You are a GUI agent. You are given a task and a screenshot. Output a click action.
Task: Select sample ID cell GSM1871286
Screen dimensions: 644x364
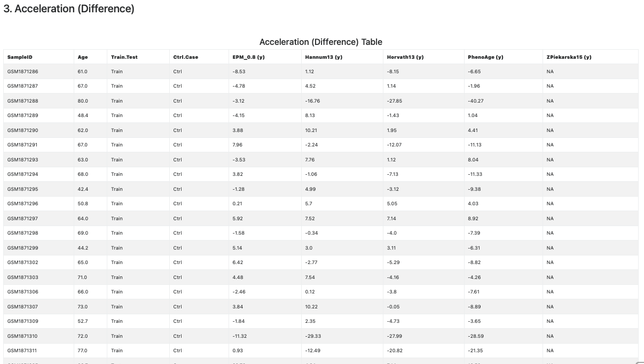click(22, 72)
